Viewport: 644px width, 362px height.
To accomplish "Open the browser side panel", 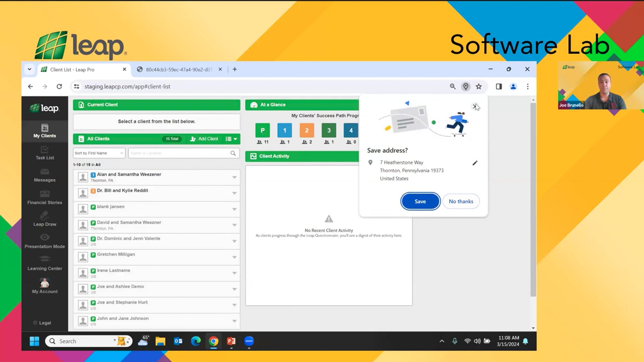I will click(x=499, y=86).
